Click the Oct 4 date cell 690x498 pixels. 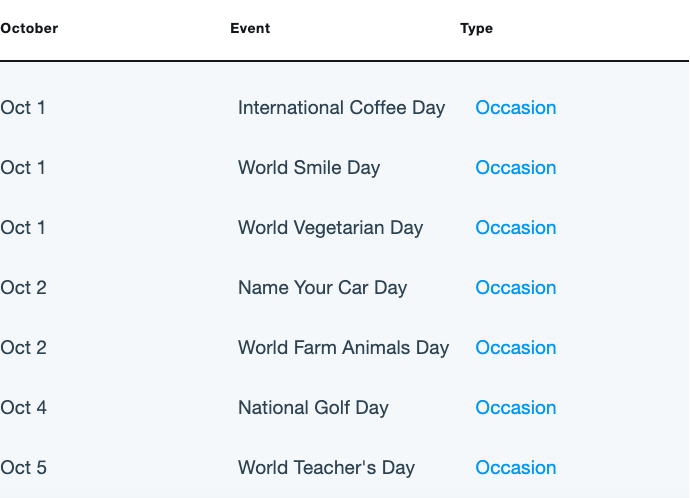23,408
